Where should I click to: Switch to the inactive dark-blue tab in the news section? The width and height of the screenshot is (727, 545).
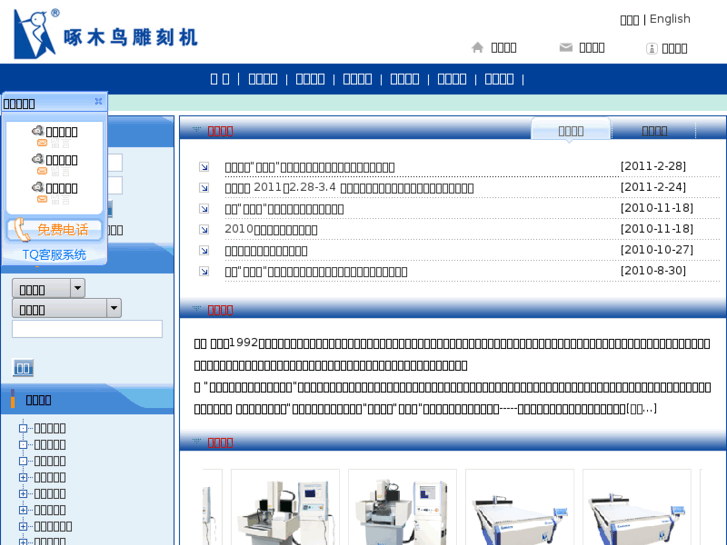[654, 131]
